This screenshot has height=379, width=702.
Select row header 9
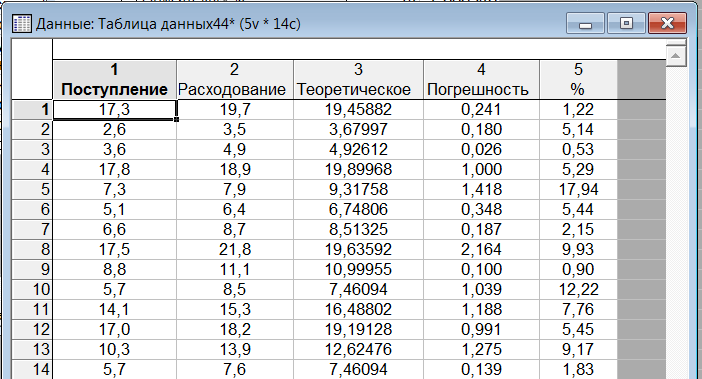[x=32, y=269]
